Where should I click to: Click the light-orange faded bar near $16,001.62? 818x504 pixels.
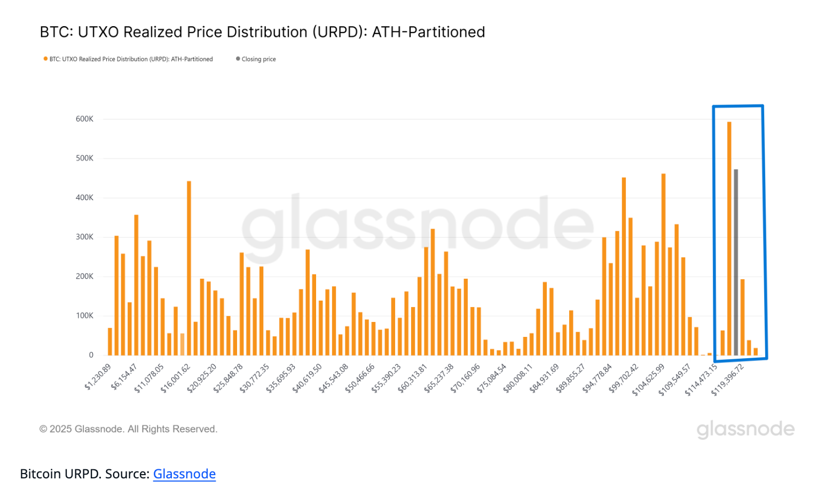click(x=182, y=344)
